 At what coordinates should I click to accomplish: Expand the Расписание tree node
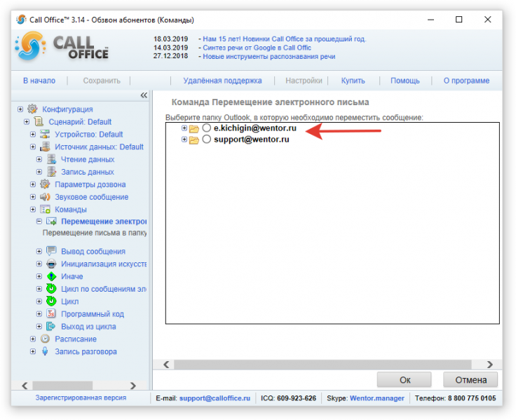click(33, 339)
